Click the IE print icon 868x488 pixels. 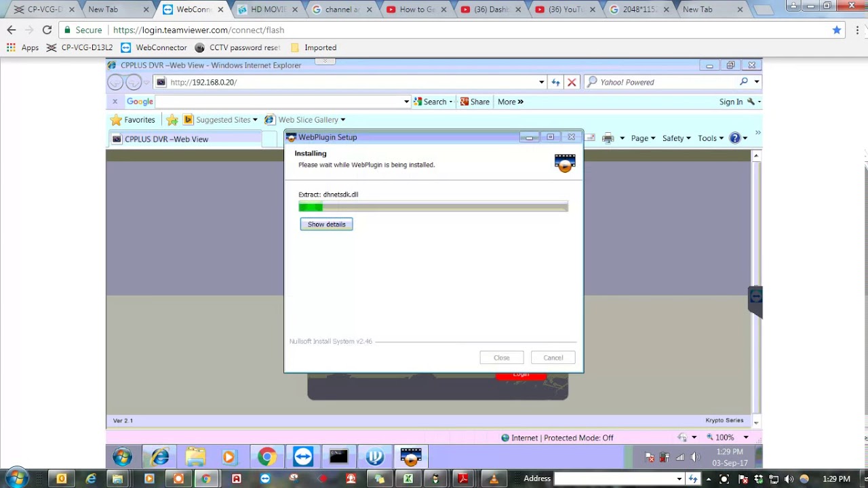[608, 138]
